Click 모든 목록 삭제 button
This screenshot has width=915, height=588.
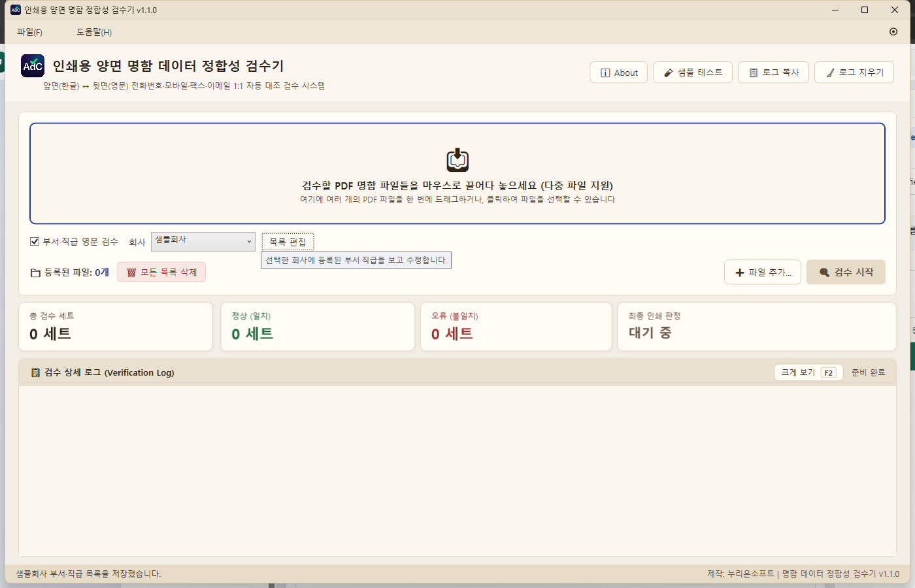pyautogui.click(x=161, y=272)
